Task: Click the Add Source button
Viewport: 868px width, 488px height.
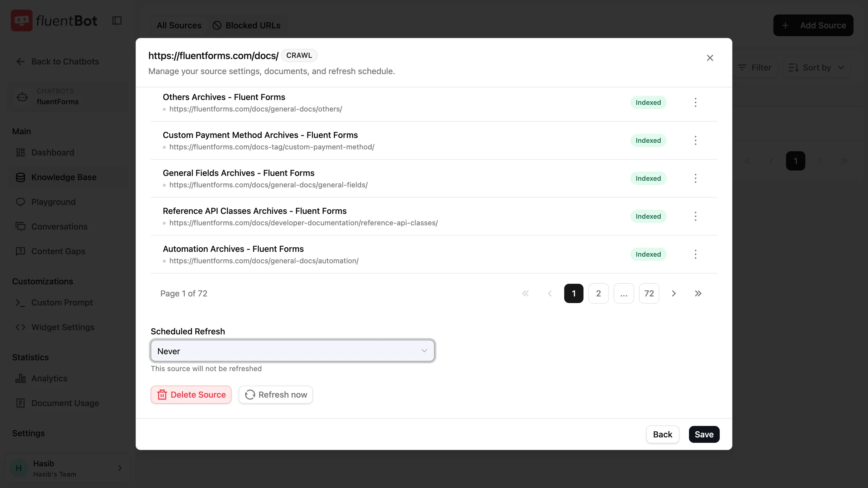Action: [813, 25]
